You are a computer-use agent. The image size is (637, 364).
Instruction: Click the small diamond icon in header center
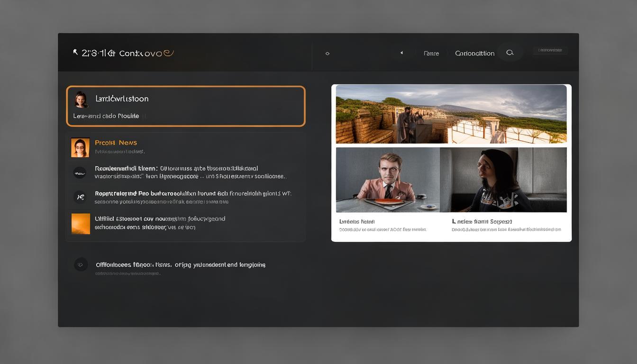point(327,54)
